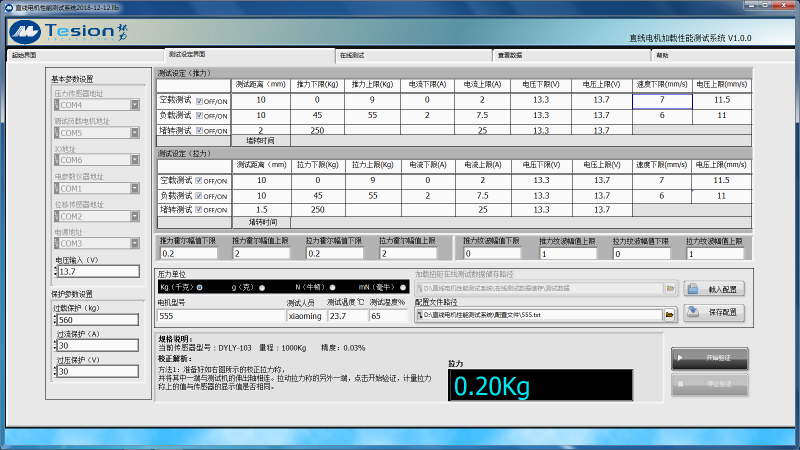Open the 帮助 help tab
800x450 pixels.
662,55
